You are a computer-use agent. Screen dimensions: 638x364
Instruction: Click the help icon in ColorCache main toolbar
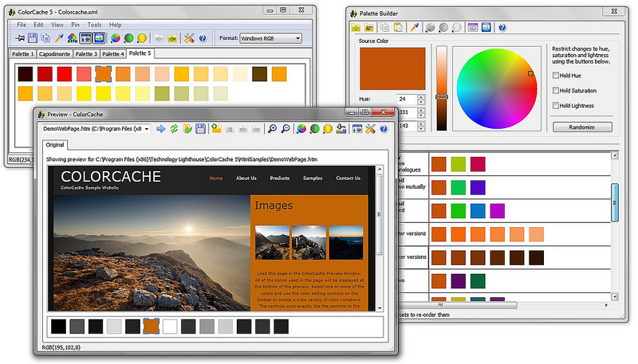coord(203,38)
